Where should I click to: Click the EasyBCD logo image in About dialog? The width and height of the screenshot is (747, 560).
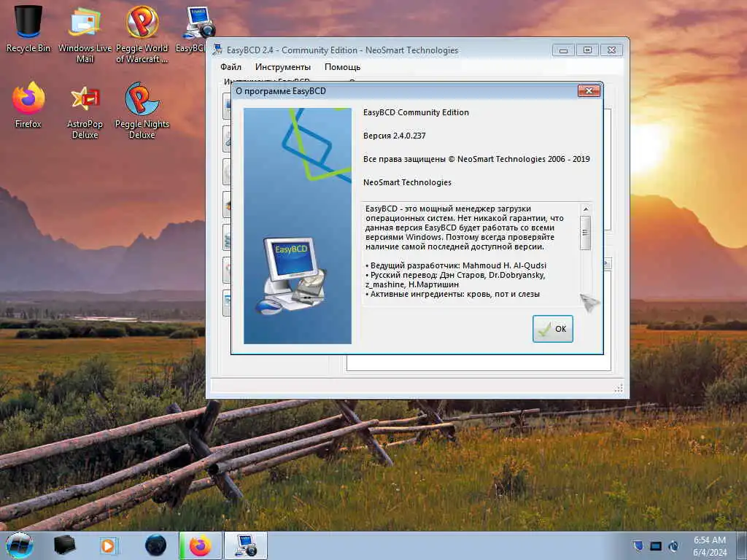(298, 226)
